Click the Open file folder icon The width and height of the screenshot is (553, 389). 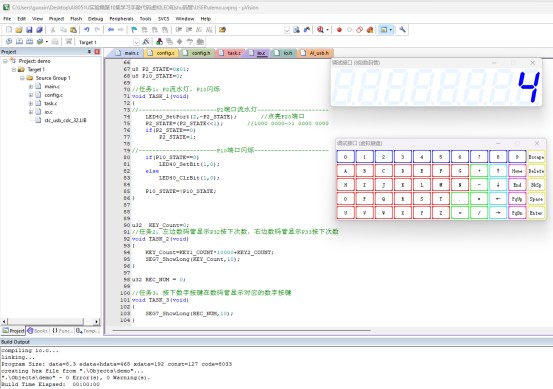[19, 30]
